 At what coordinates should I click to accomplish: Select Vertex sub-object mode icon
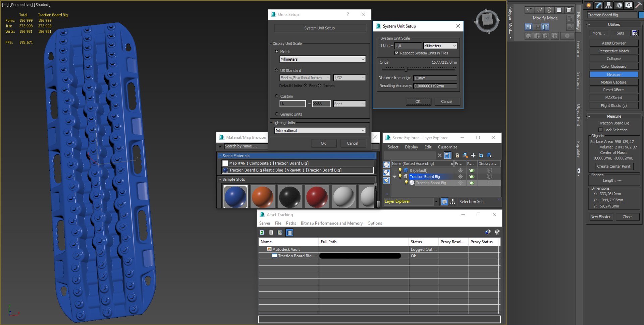point(529,10)
